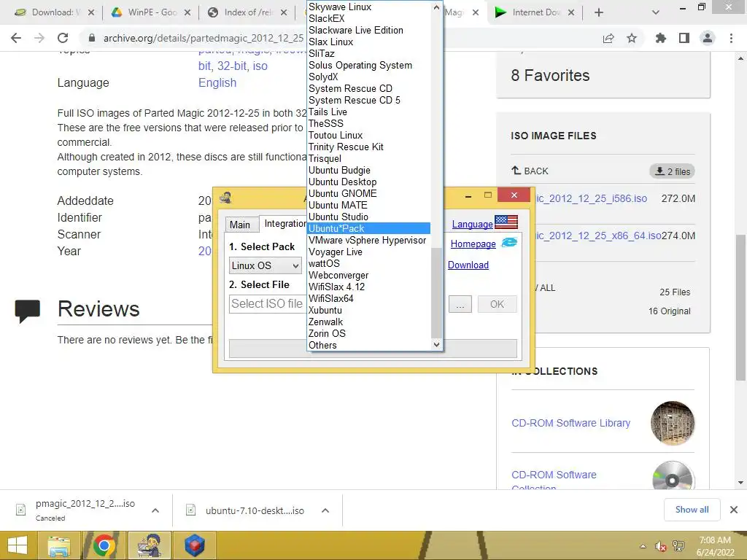The image size is (747, 560).
Task: Click the BACK link under ISO image files
Action: click(530, 171)
